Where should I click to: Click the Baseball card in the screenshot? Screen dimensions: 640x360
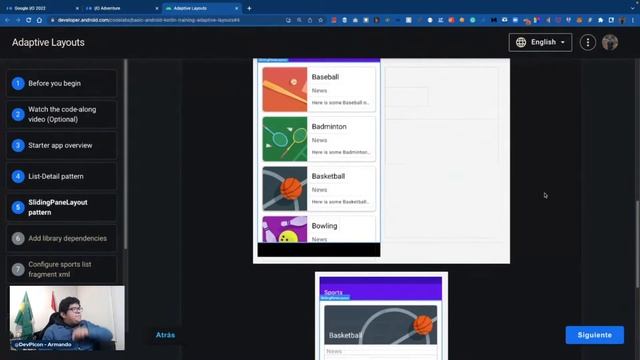(x=319, y=89)
